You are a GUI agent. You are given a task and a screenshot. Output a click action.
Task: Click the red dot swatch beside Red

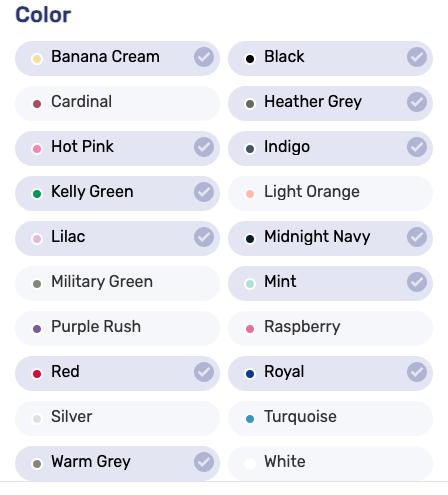(x=37, y=374)
